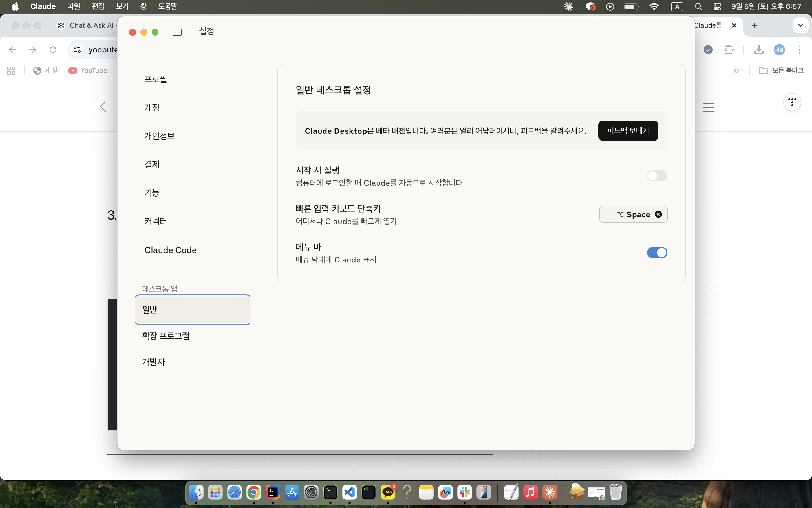Open the 새 탭 bookmark in Chrome

[x=46, y=70]
